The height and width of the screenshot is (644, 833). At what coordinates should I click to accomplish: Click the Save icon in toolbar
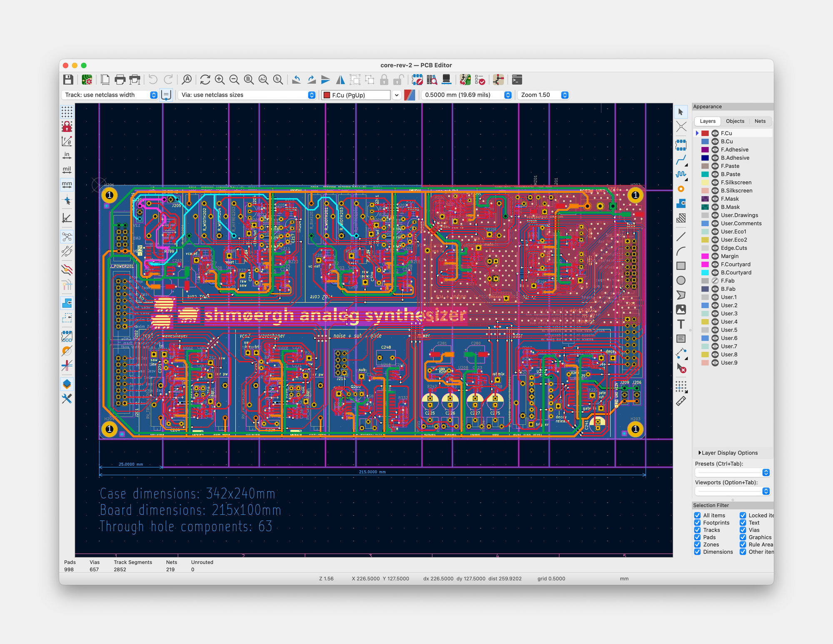click(68, 80)
